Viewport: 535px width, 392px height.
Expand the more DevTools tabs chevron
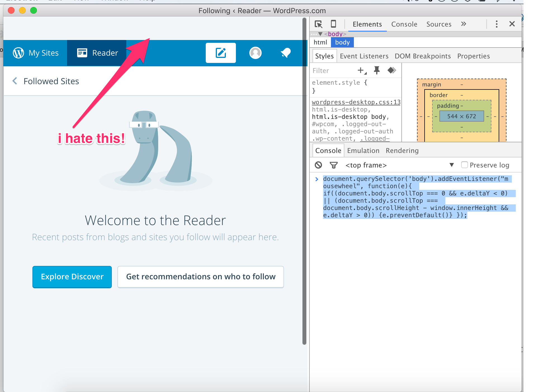tap(463, 24)
